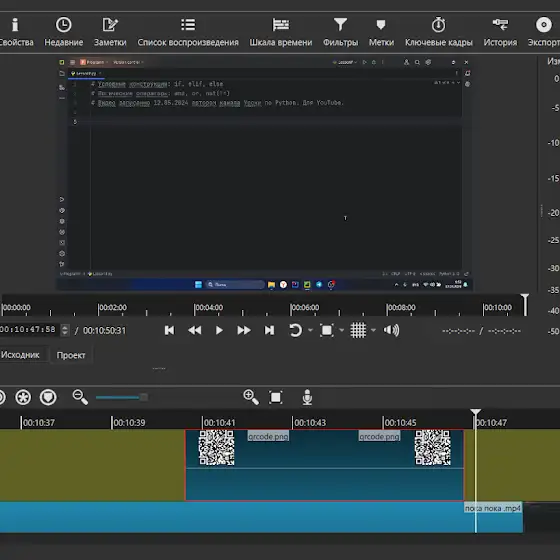
Task: Click the timecode spinner arrows
Action: (x=65, y=330)
